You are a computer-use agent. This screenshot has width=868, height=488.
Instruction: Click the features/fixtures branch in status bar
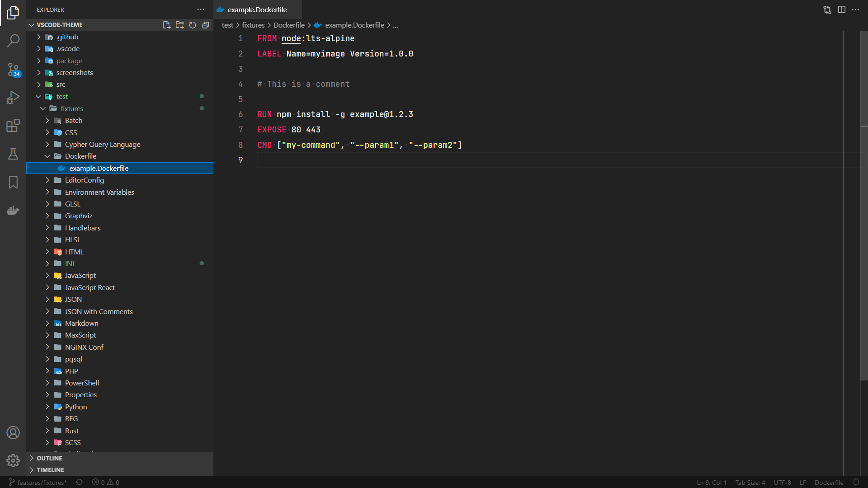[38, 482]
